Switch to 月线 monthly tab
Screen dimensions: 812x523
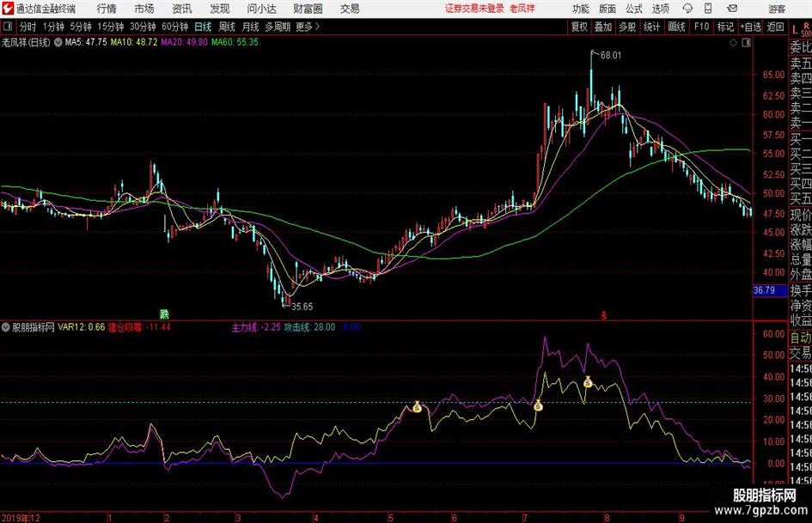(x=250, y=27)
